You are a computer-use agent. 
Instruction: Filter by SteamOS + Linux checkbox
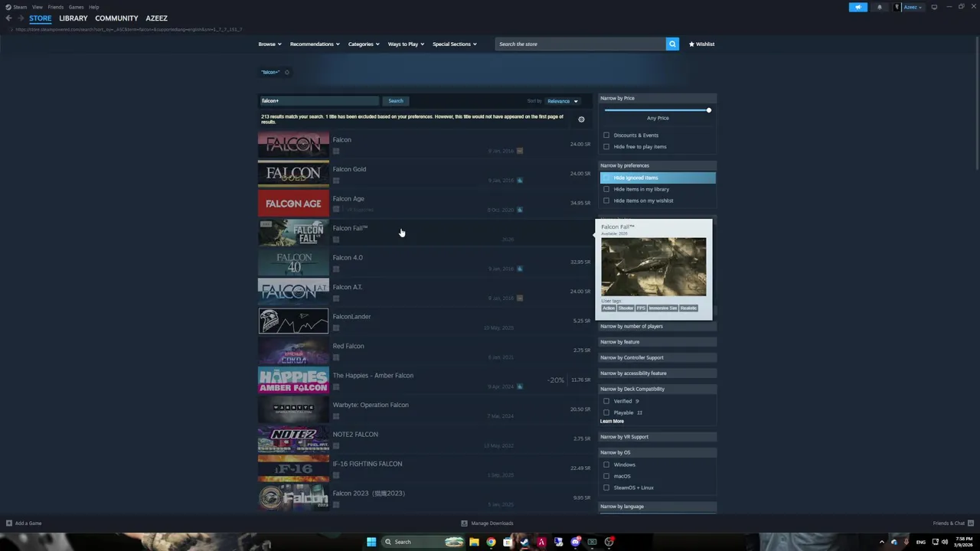606,487
